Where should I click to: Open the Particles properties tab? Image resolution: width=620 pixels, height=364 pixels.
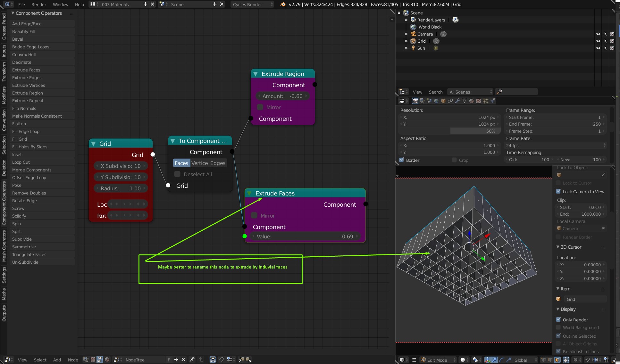(486, 101)
